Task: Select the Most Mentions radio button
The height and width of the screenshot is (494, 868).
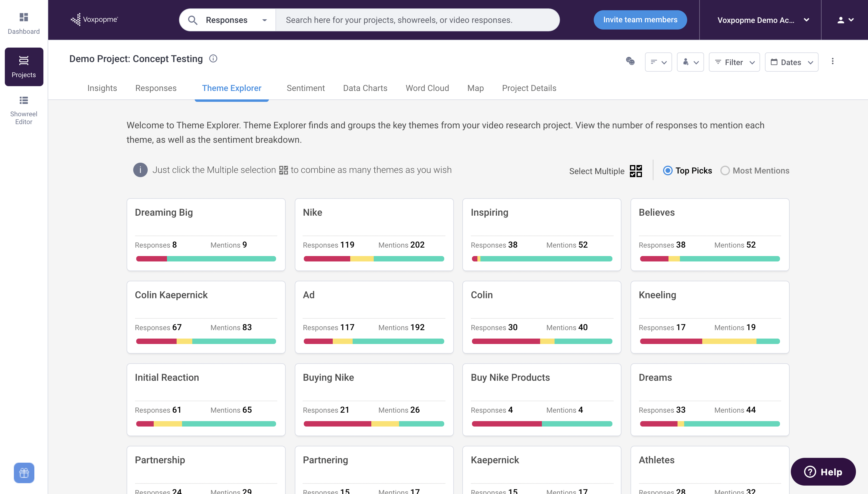Action: 725,171
